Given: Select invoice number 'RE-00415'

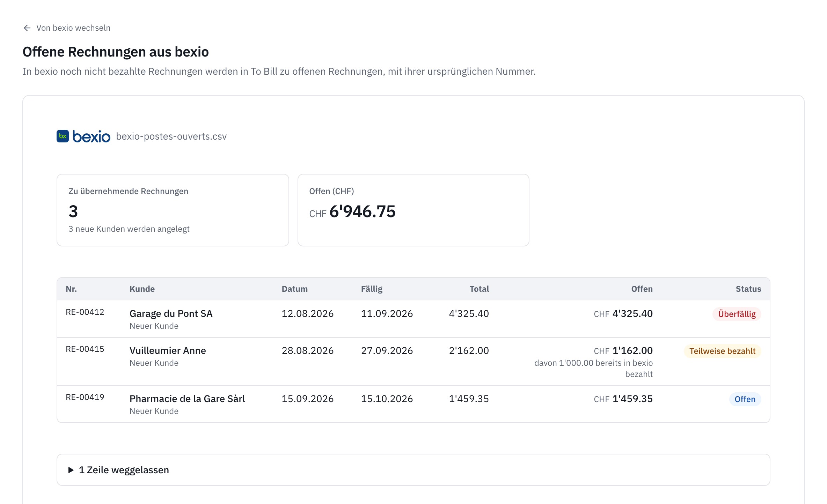Looking at the screenshot, I should pos(85,349).
